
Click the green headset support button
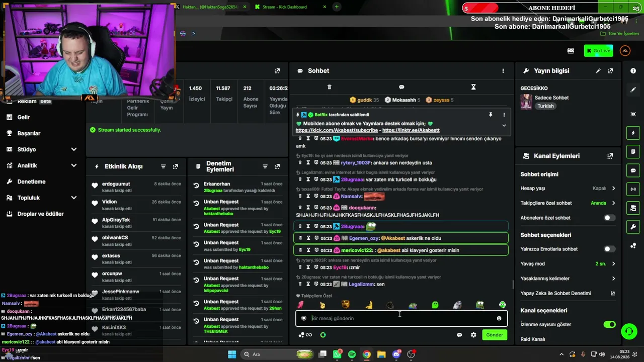(629, 331)
